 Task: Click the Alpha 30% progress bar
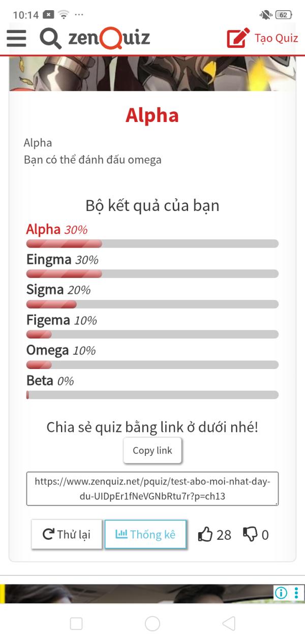pos(152,243)
